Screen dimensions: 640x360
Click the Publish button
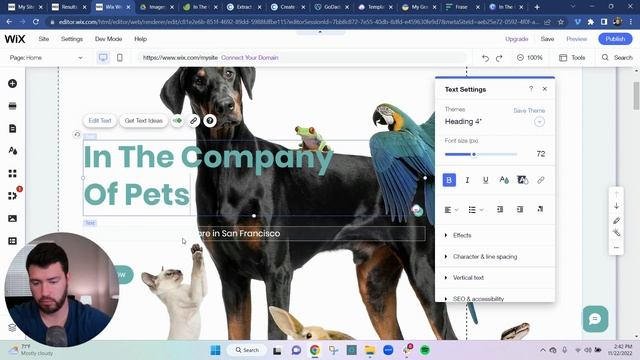pyautogui.click(x=616, y=39)
